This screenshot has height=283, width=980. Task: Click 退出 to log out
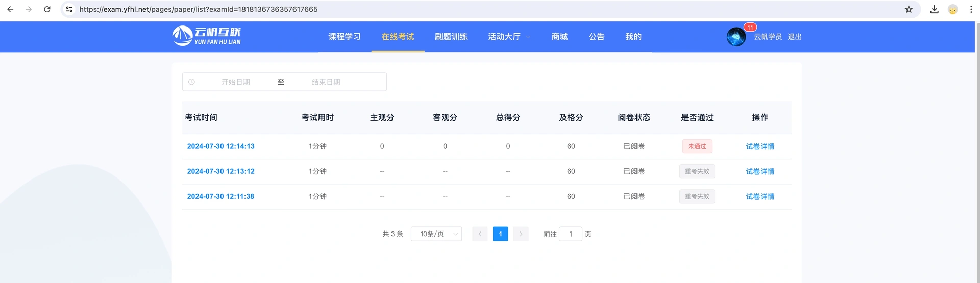(x=795, y=37)
